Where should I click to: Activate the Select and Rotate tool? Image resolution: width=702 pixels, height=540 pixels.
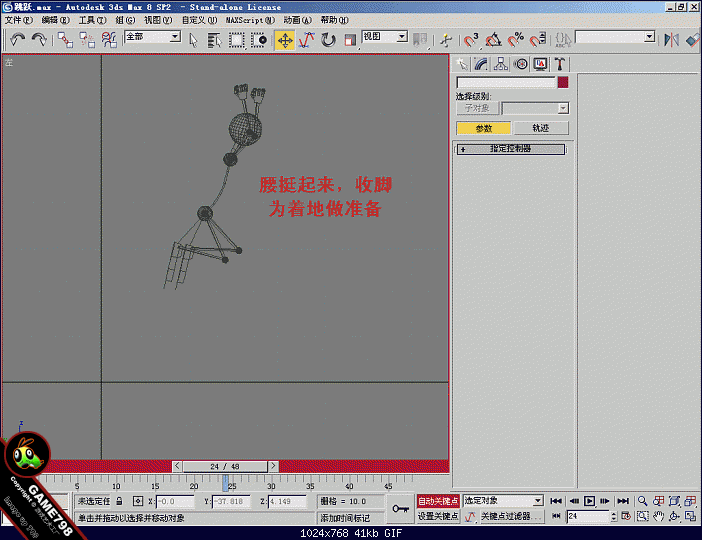coord(328,40)
